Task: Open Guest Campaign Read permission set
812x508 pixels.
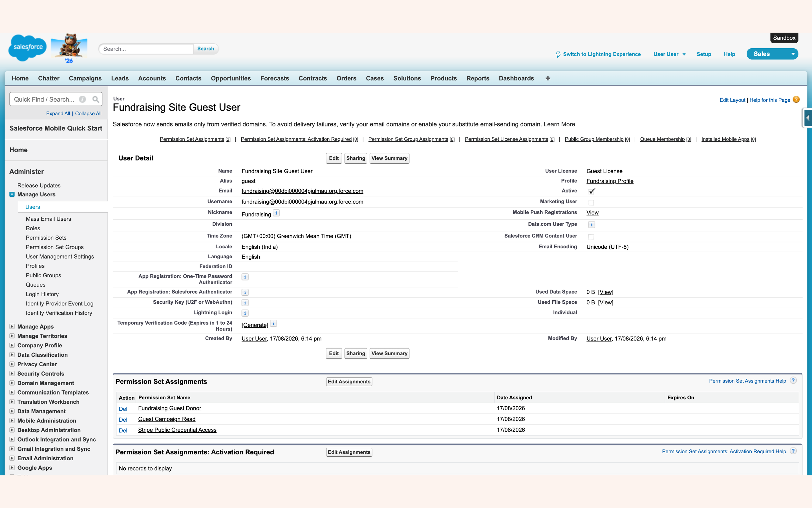Action: pos(167,419)
